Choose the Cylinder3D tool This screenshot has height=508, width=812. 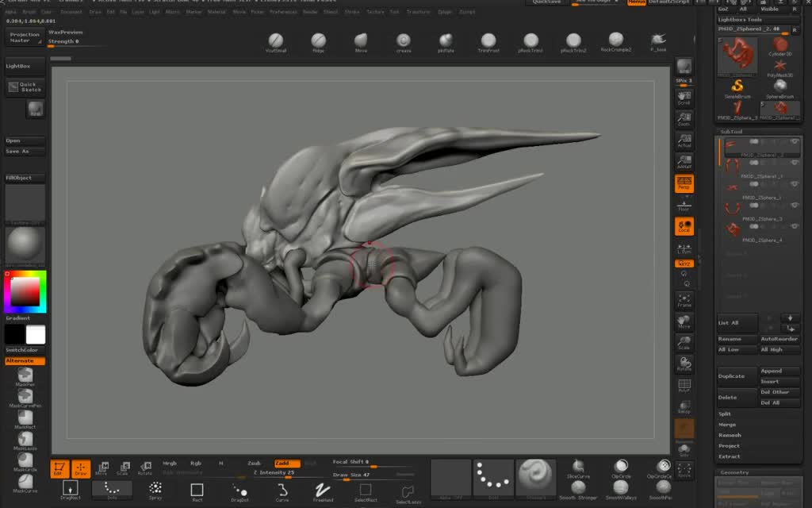[x=780, y=46]
